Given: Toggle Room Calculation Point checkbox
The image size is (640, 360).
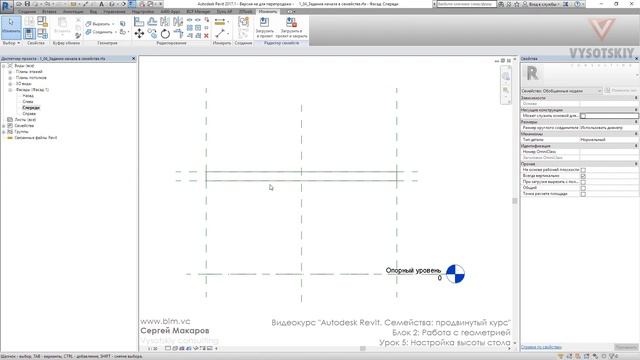Looking at the screenshot, I should 583,194.
